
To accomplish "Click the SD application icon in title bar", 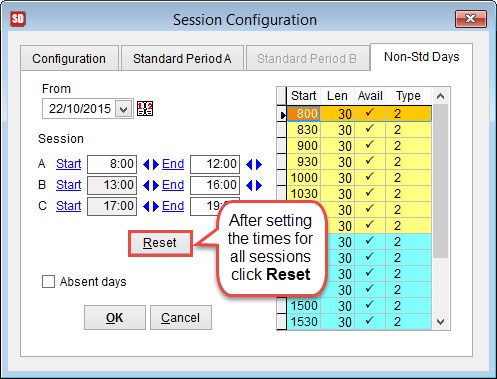I will click(x=18, y=19).
